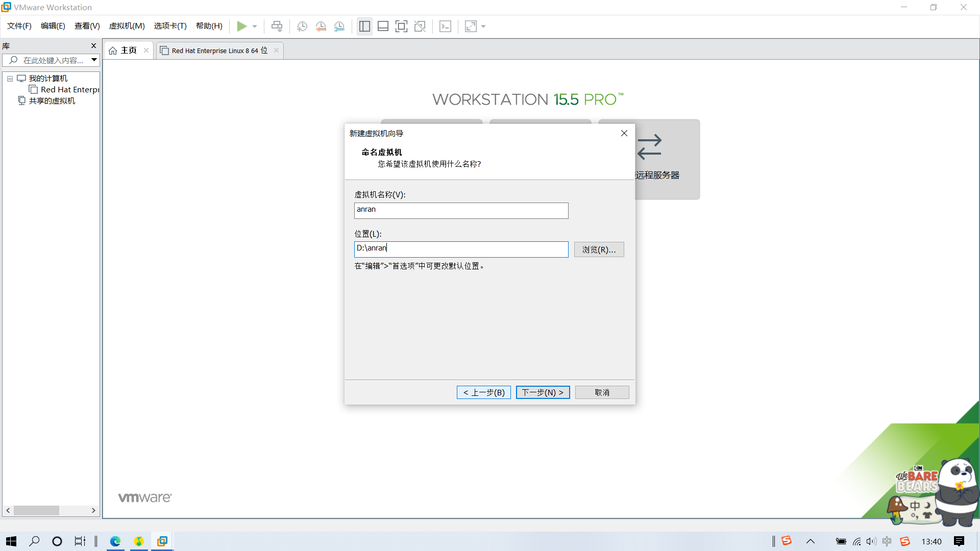
Task: Open the console view icon
Action: 445,26
